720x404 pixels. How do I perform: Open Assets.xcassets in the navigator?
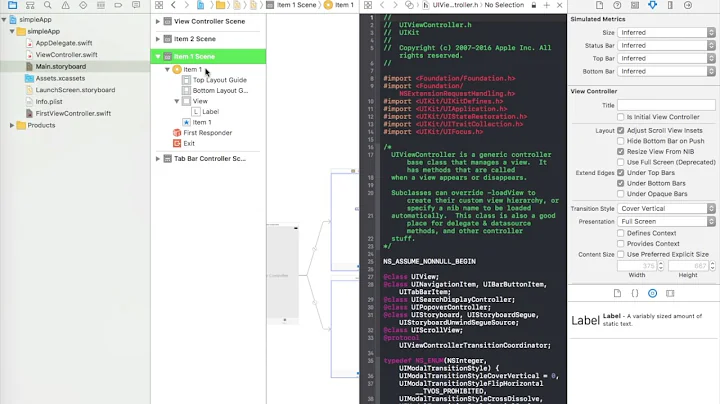(60, 78)
